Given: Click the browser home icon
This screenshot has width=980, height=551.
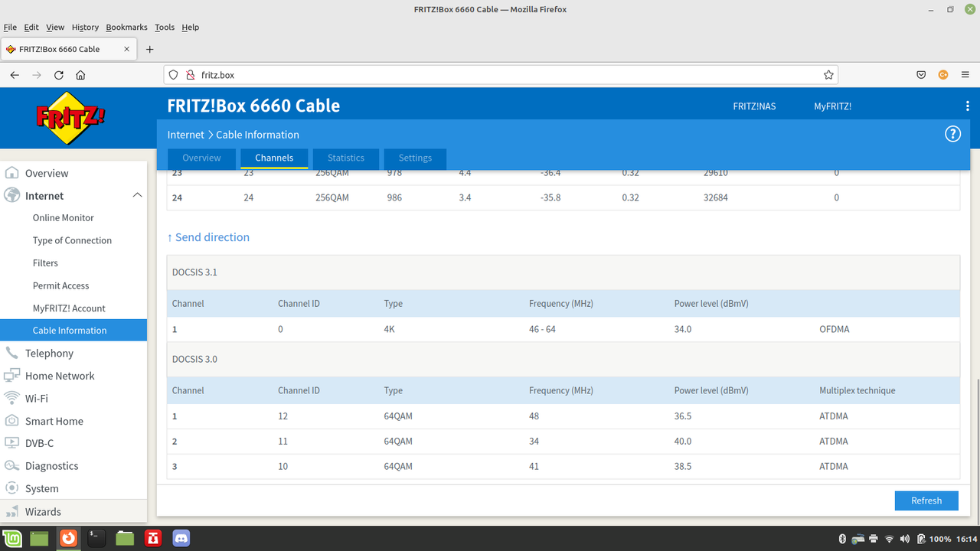Looking at the screenshot, I should [80, 75].
